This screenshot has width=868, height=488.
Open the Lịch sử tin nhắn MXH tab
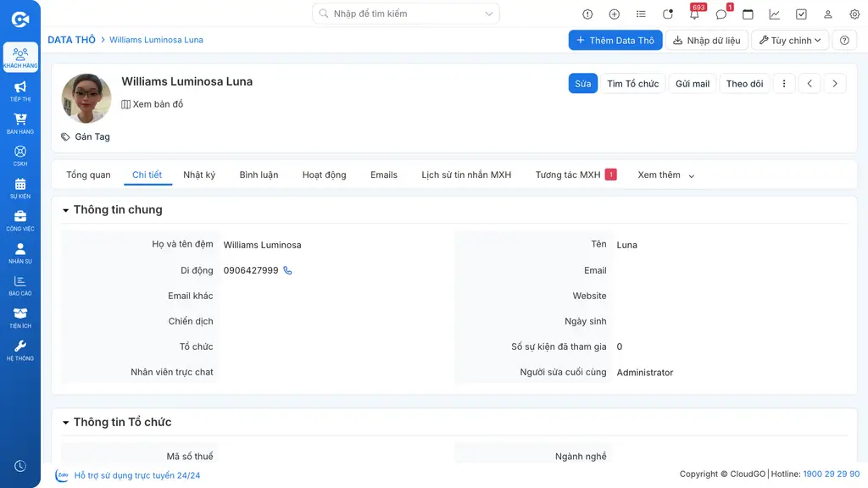pos(466,175)
